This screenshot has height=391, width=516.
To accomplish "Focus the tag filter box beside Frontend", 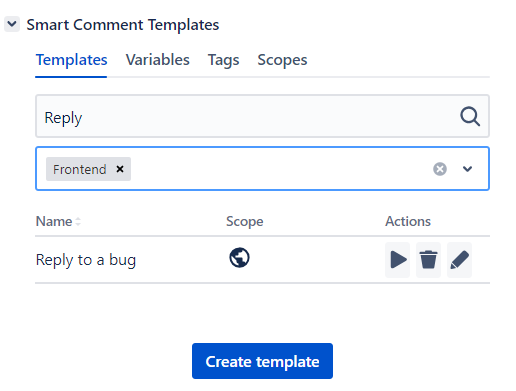I will point(280,169).
